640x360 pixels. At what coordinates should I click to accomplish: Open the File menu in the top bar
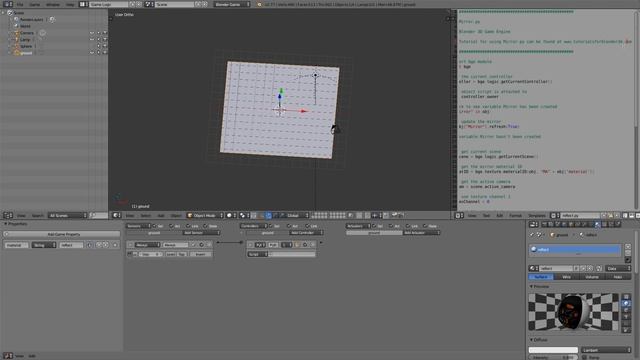[20, 4]
